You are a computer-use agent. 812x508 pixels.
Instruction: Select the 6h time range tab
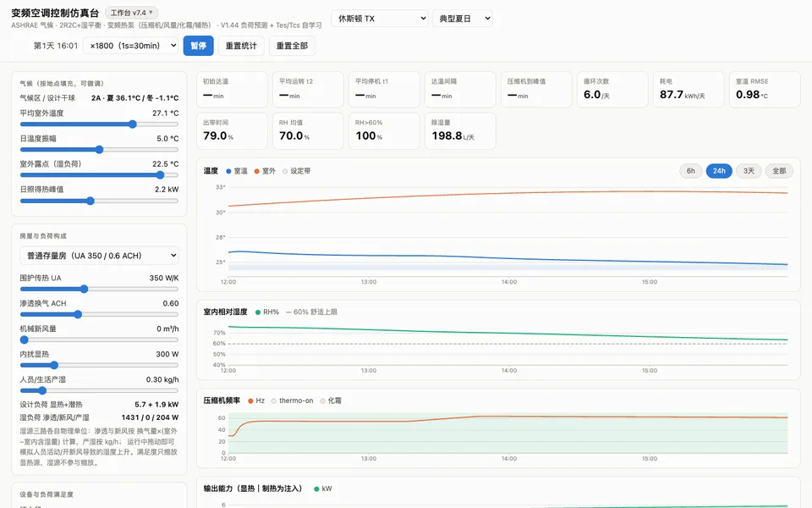tap(691, 171)
